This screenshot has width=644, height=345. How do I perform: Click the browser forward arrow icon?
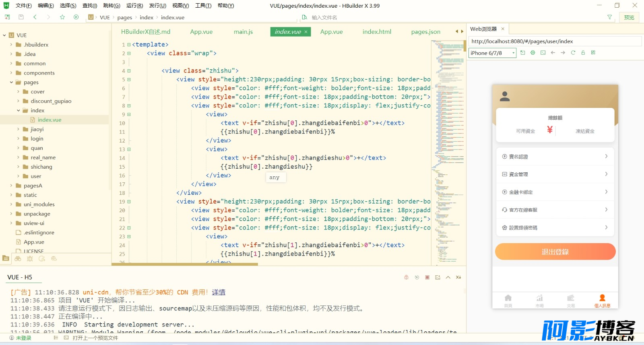tap(563, 53)
